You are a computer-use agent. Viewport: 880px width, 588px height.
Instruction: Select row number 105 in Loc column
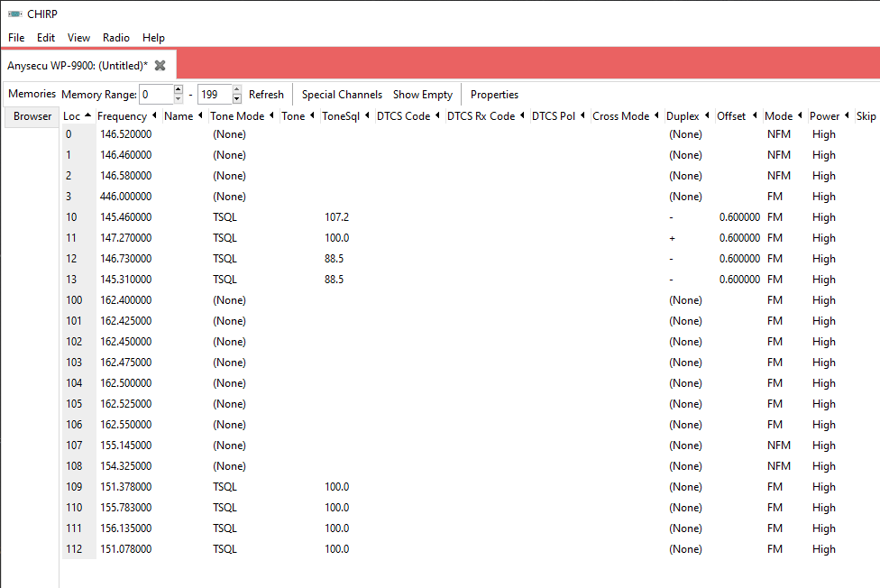tap(74, 404)
